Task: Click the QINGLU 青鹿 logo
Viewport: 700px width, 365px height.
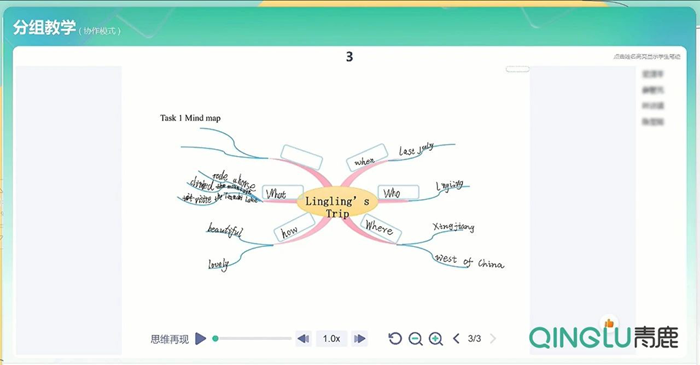Action: [604, 337]
